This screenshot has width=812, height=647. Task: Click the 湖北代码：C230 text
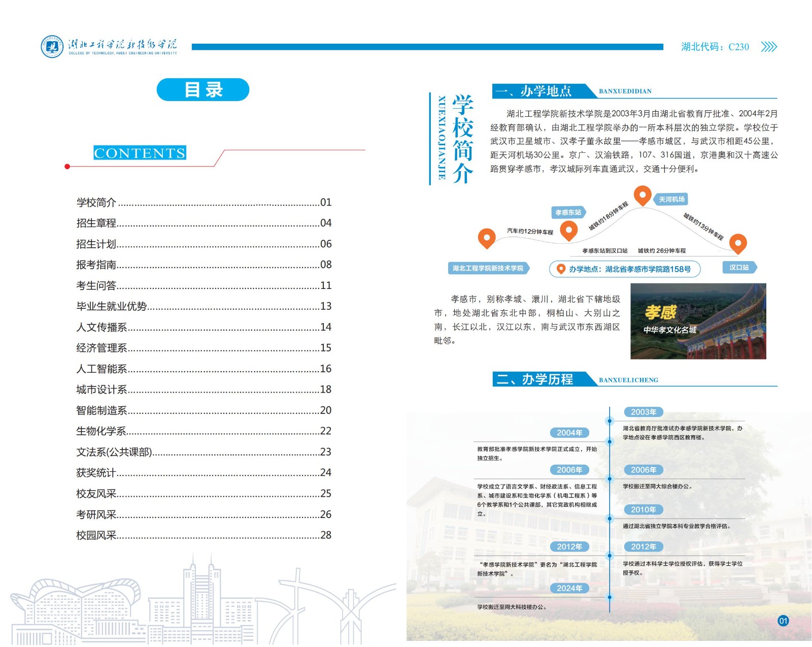click(715, 47)
